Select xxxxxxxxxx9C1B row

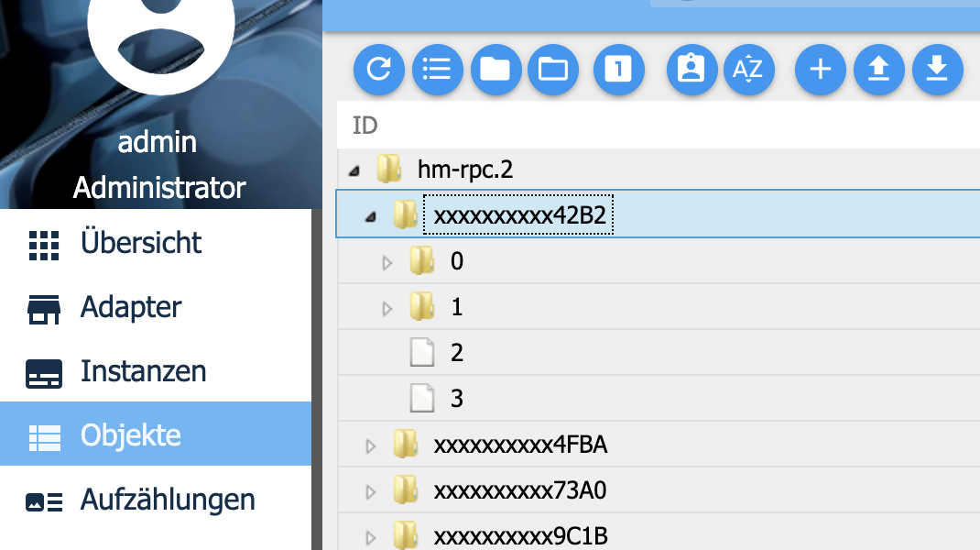click(x=659, y=533)
